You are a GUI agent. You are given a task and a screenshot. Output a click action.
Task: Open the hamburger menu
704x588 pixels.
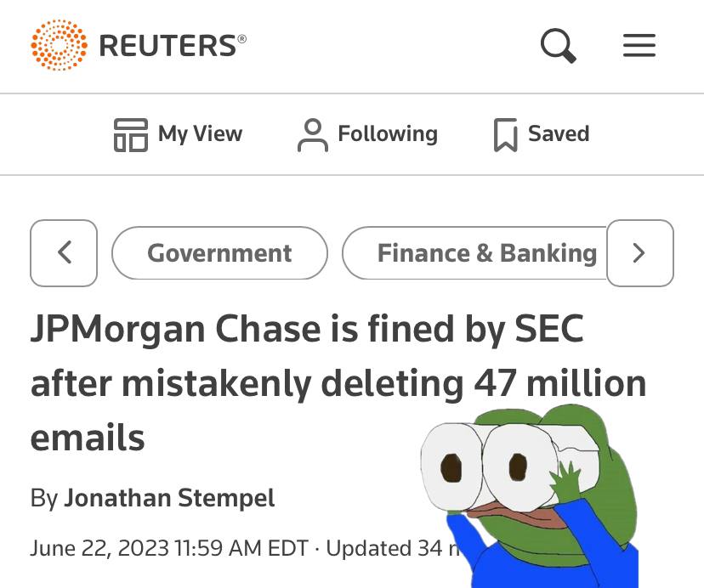[639, 45]
